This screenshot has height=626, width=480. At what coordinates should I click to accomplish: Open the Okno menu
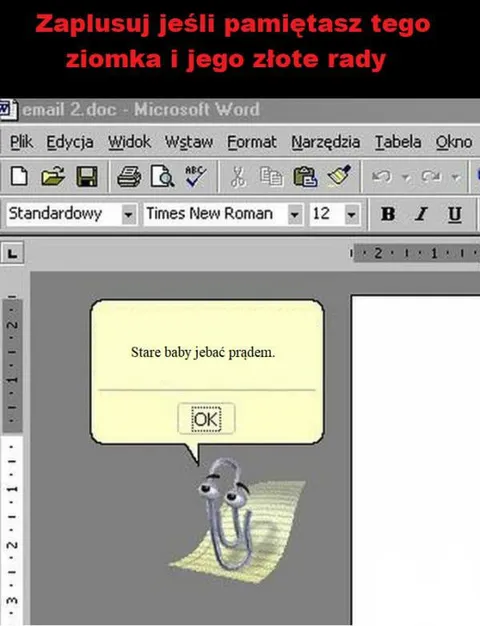point(454,142)
